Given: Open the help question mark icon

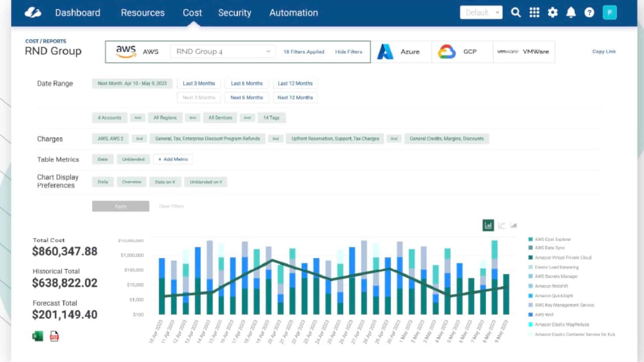Looking at the screenshot, I should coord(589,13).
